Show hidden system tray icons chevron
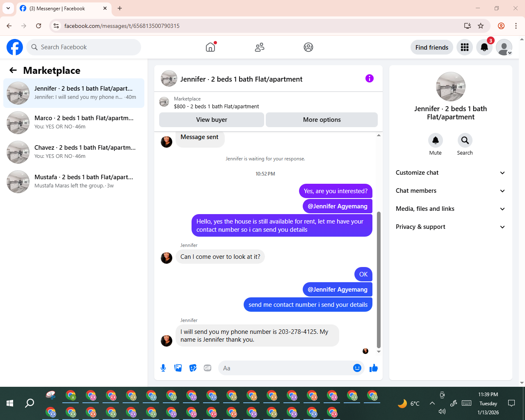The width and height of the screenshot is (525, 420). click(432, 403)
